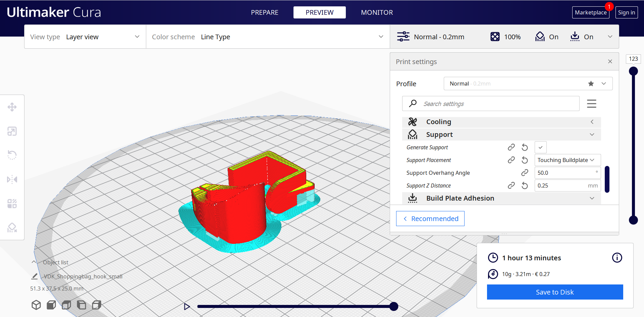Select the Move tool in left toolbar

pyautogui.click(x=12, y=107)
